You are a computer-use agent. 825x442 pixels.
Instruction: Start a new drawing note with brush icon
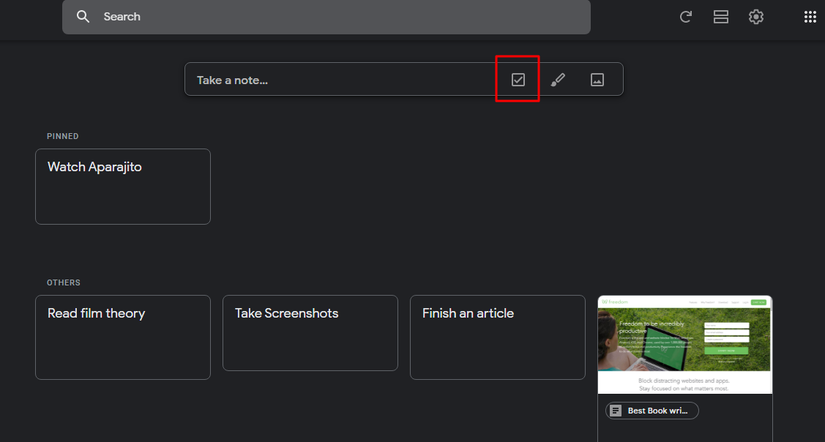558,79
